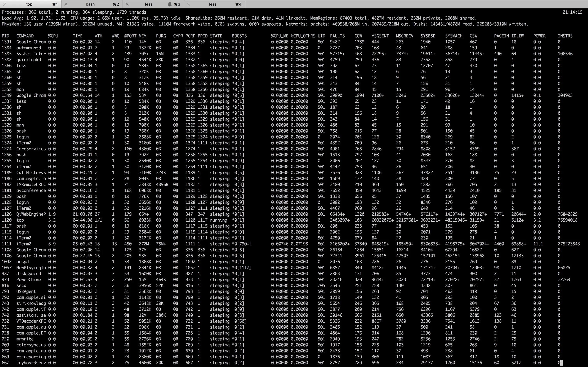
Task: Click the bell icon on the less tab
Action: pos(170,4)
